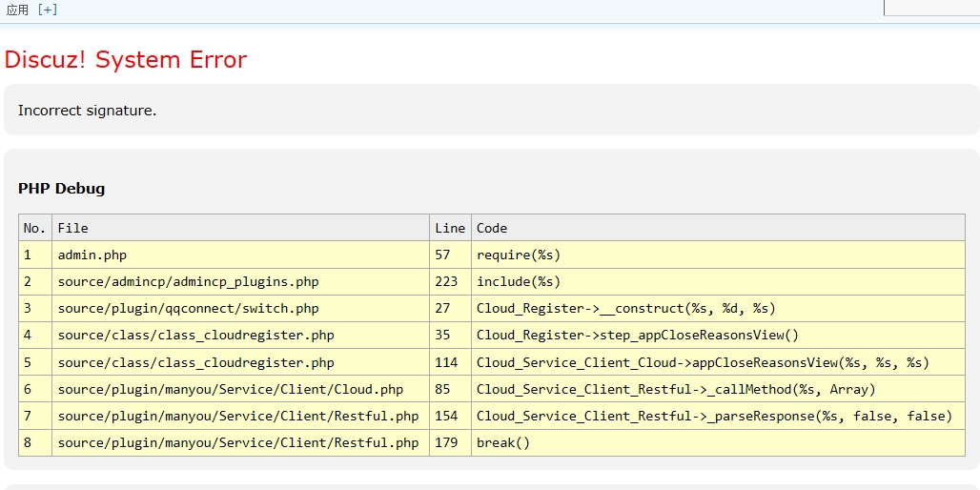Select the source/plugin/manyou/Service/Client/Cloud.php file path
The height and width of the screenshot is (490, 980).
[230, 389]
